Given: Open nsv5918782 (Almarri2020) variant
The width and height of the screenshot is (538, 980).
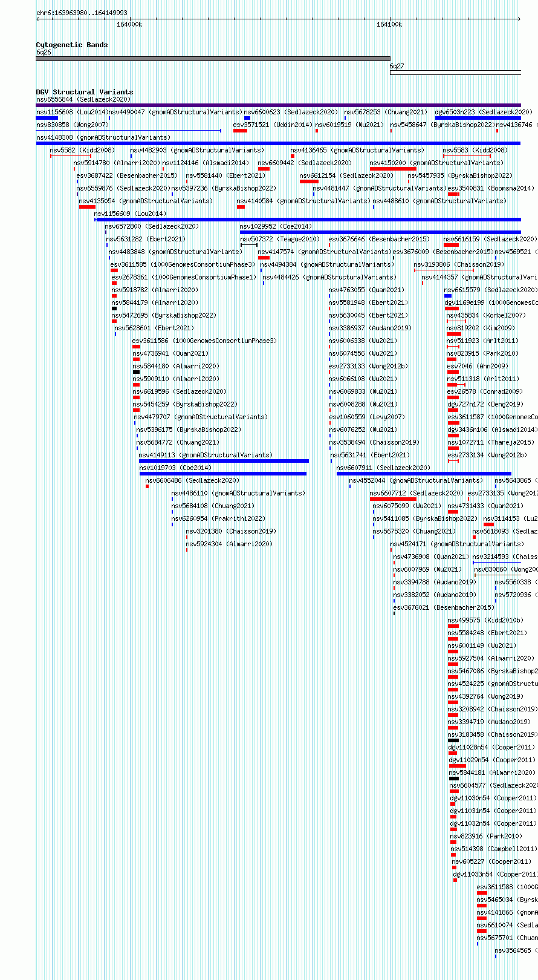Looking at the screenshot, I should 155,290.
